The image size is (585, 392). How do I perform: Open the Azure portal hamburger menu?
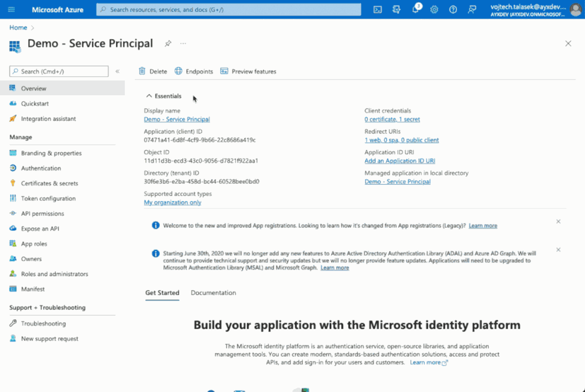(x=11, y=10)
